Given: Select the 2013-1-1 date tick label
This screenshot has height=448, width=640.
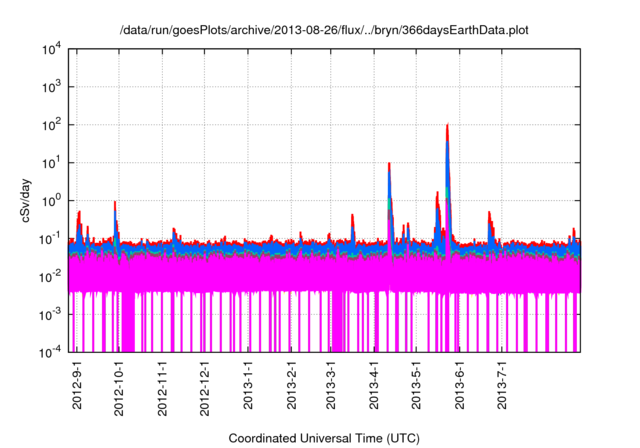Looking at the screenshot, I should click(248, 383).
